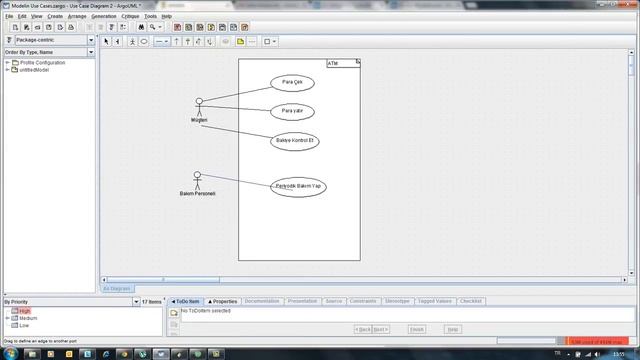The image size is (640, 360).
Task: Open the File menu
Action: coord(9,16)
